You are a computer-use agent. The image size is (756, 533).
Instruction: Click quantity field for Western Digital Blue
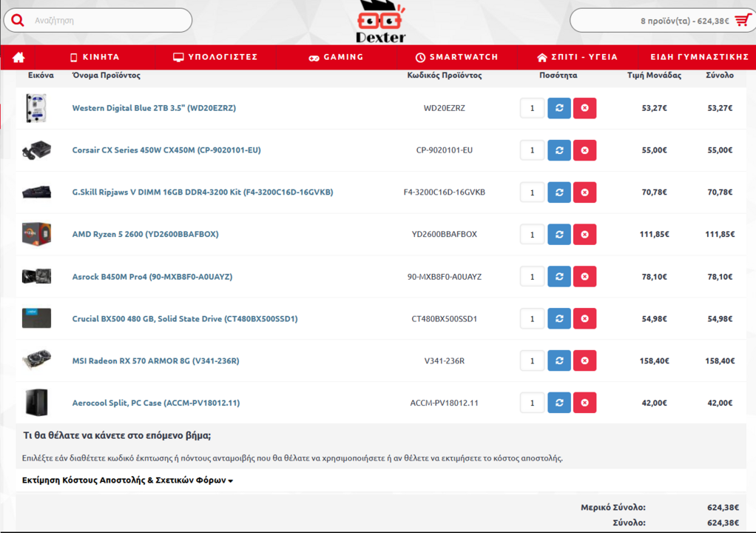533,108
